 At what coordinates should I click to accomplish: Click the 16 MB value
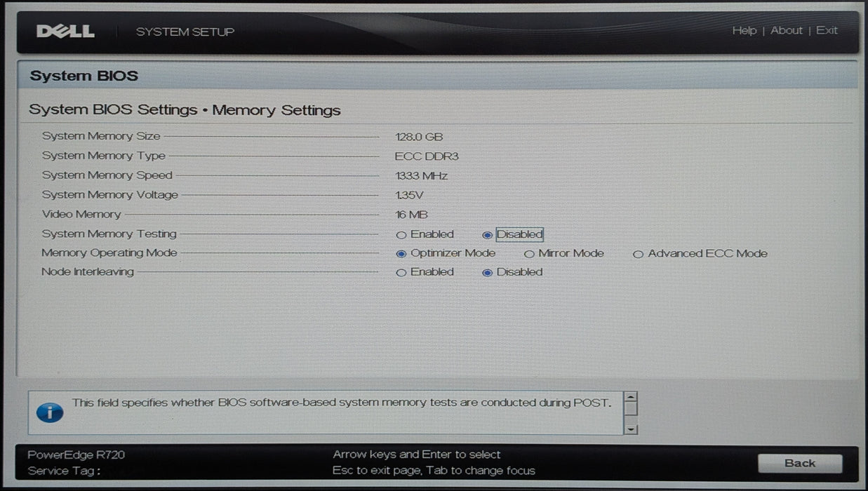pyautogui.click(x=411, y=215)
